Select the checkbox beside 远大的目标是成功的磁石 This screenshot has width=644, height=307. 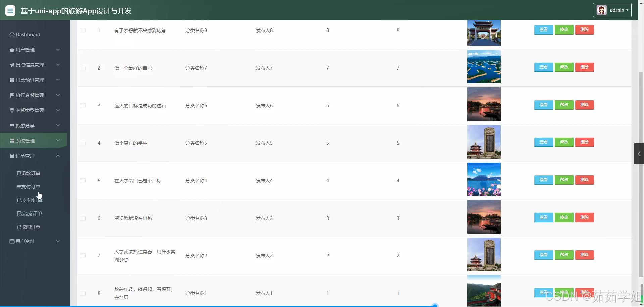click(x=83, y=105)
